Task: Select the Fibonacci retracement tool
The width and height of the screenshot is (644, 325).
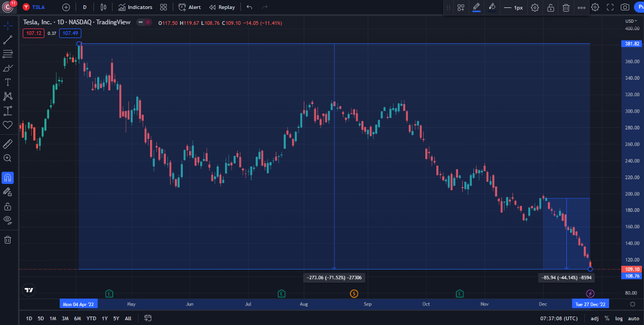Action: click(8, 54)
